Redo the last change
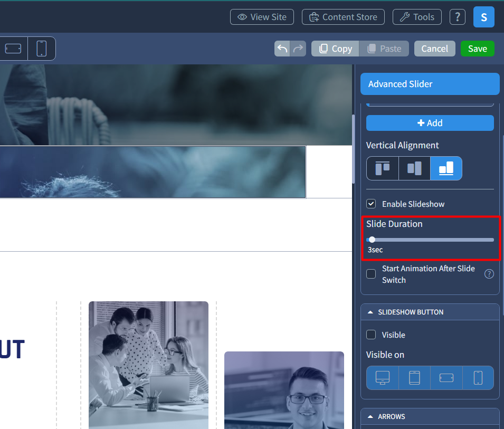504x429 pixels. [x=298, y=49]
